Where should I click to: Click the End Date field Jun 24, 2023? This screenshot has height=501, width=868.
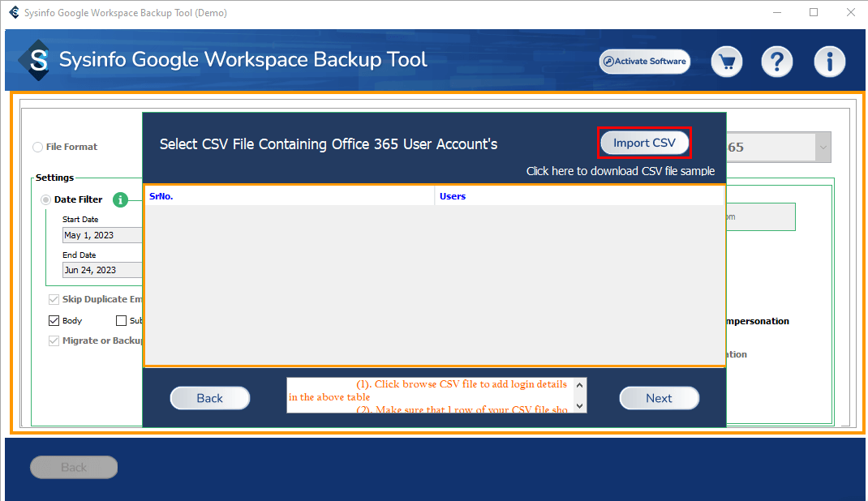click(x=102, y=270)
